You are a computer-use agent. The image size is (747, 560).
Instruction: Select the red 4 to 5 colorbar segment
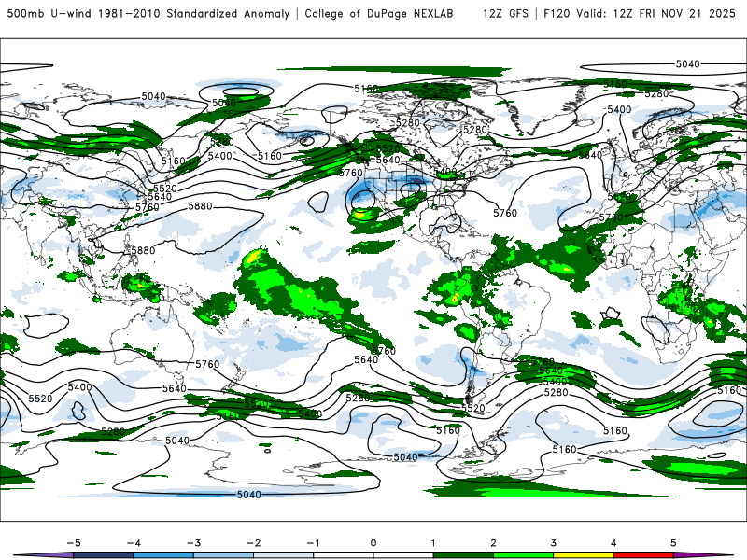(x=643, y=555)
